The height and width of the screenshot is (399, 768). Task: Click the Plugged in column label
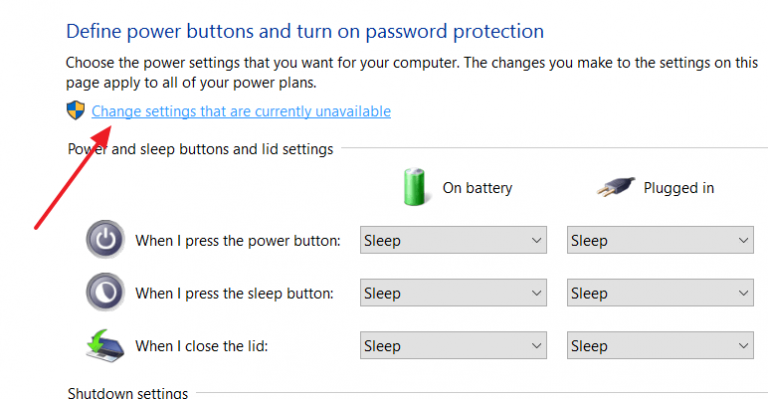point(679,188)
